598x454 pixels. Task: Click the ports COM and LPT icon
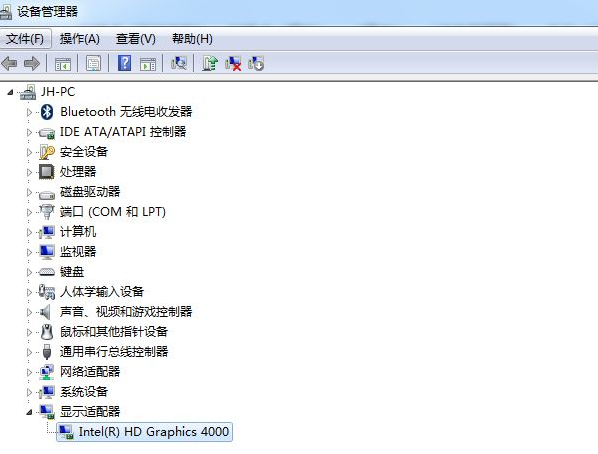[x=47, y=212]
